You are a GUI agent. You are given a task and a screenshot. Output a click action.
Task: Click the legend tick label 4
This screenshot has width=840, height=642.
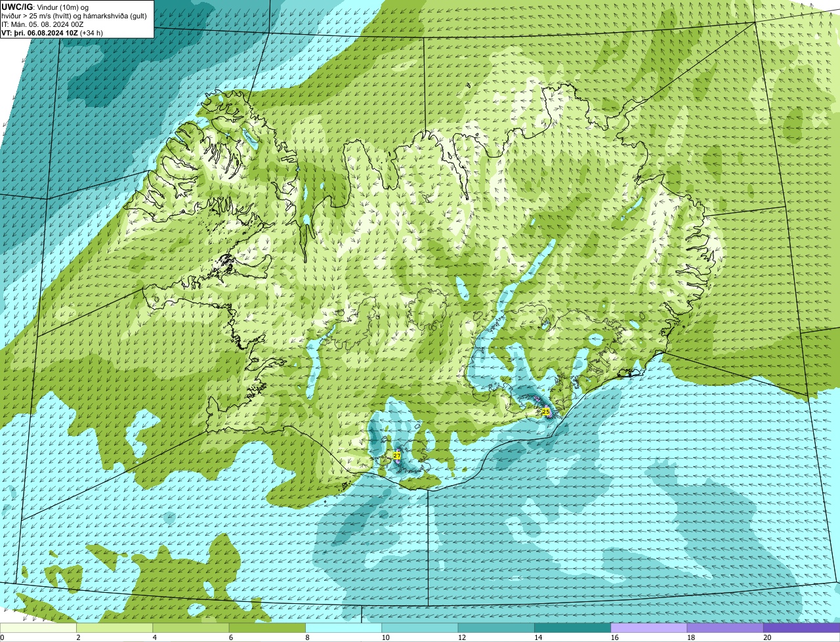(154, 637)
